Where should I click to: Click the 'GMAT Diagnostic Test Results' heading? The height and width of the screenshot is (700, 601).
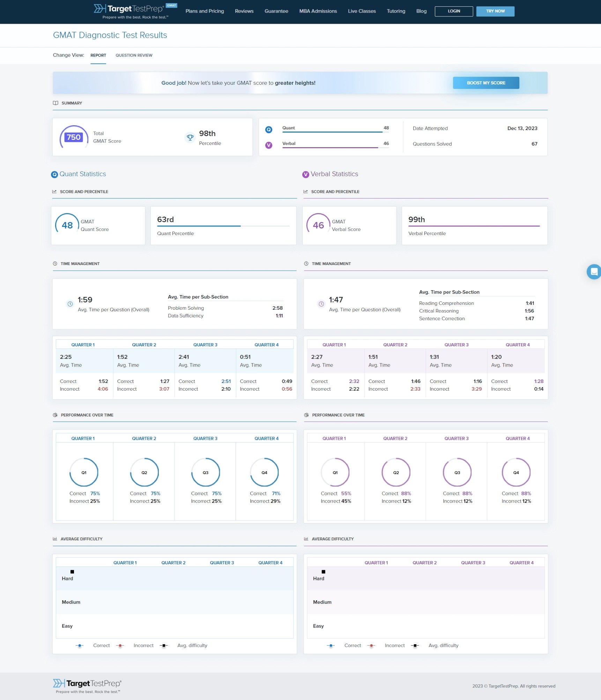(x=110, y=35)
